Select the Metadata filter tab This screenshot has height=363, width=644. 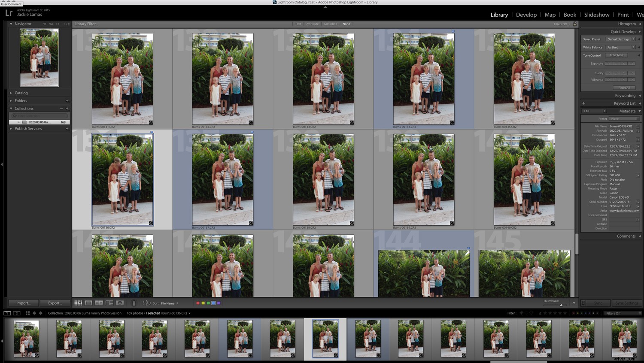[x=330, y=24]
